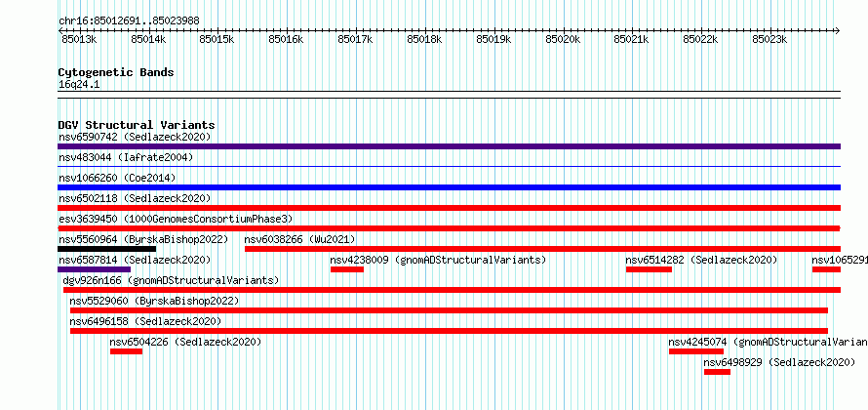Click the 85017k ruler tick label
The width and height of the screenshot is (868, 410).
click(355, 39)
